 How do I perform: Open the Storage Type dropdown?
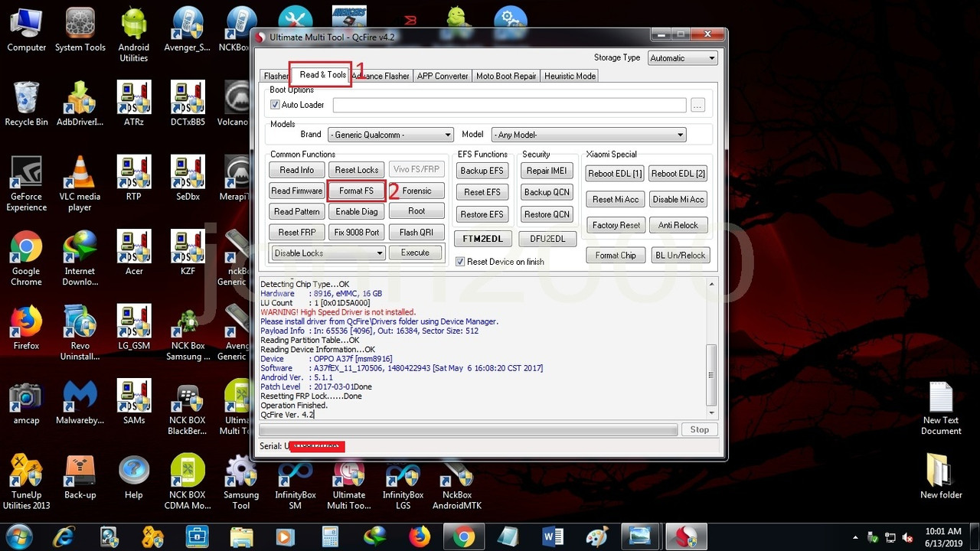[682, 58]
